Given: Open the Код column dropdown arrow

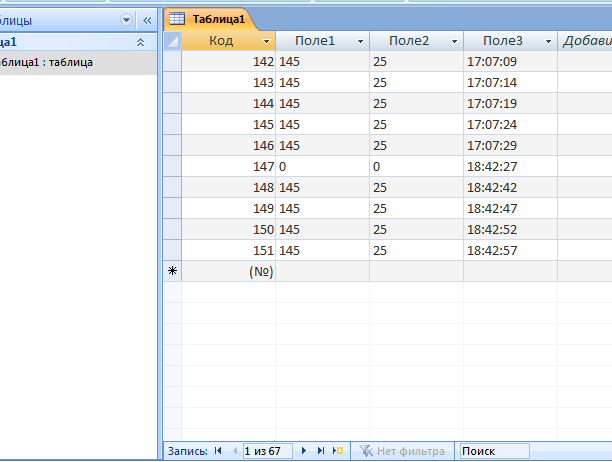Looking at the screenshot, I should coord(266,41).
